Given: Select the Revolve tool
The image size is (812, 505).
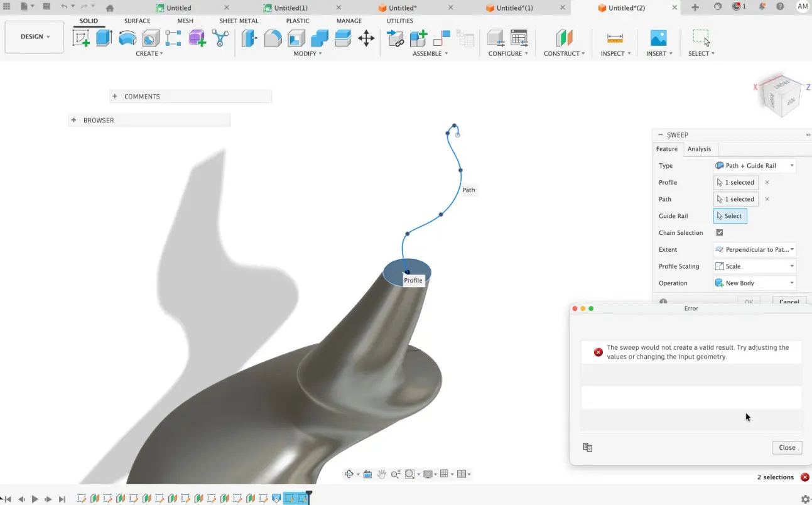Looking at the screenshot, I should click(x=127, y=38).
